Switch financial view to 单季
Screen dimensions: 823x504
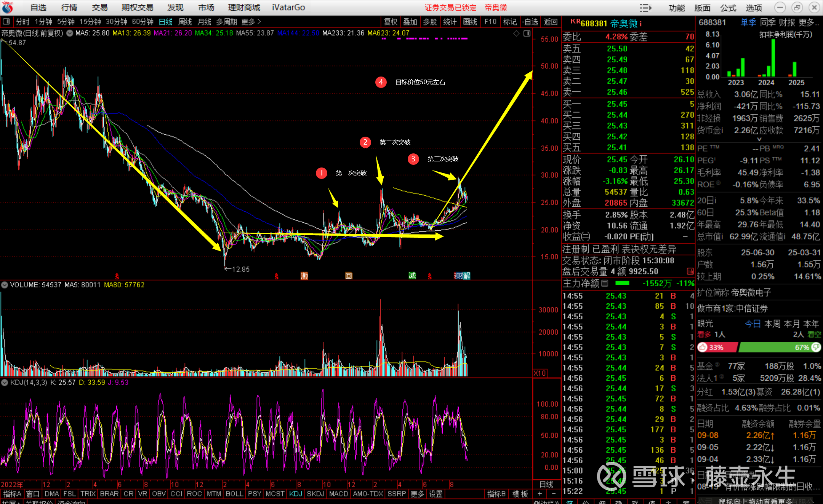coord(748,22)
